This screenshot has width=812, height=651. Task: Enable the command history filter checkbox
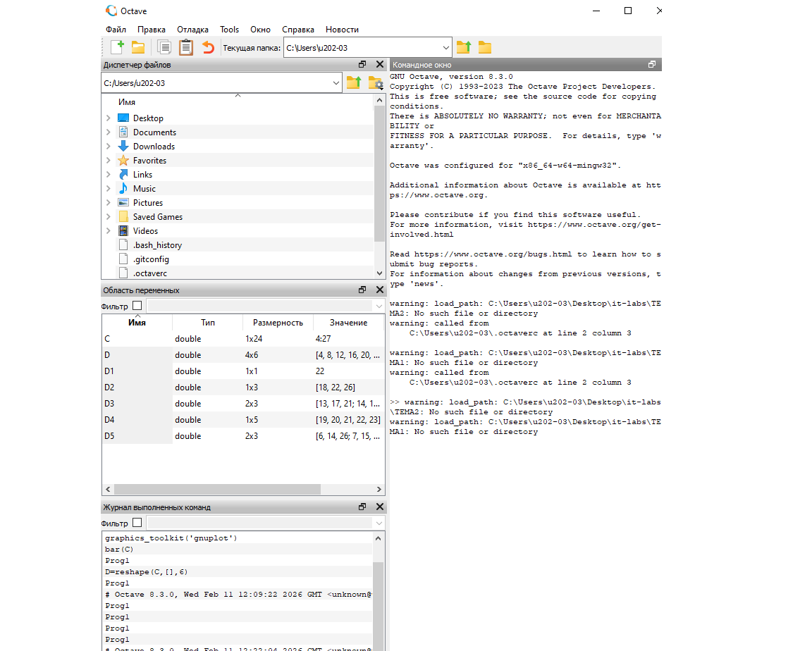(137, 523)
